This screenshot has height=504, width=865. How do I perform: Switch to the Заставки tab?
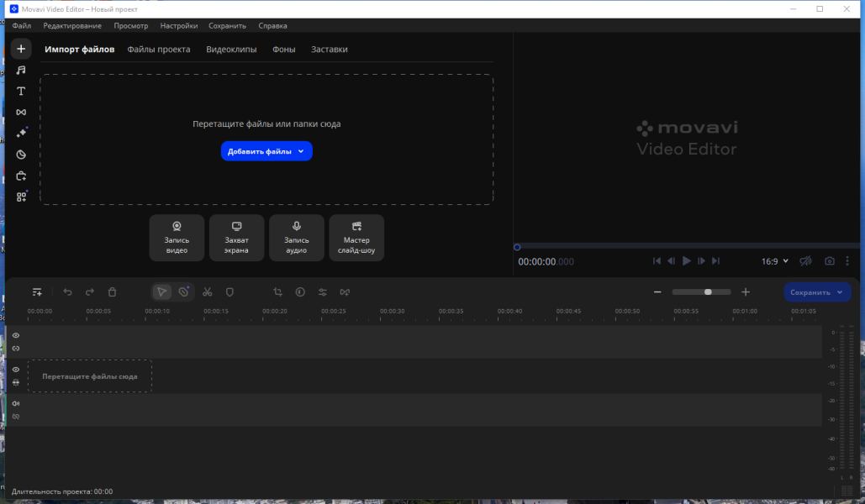click(x=330, y=49)
